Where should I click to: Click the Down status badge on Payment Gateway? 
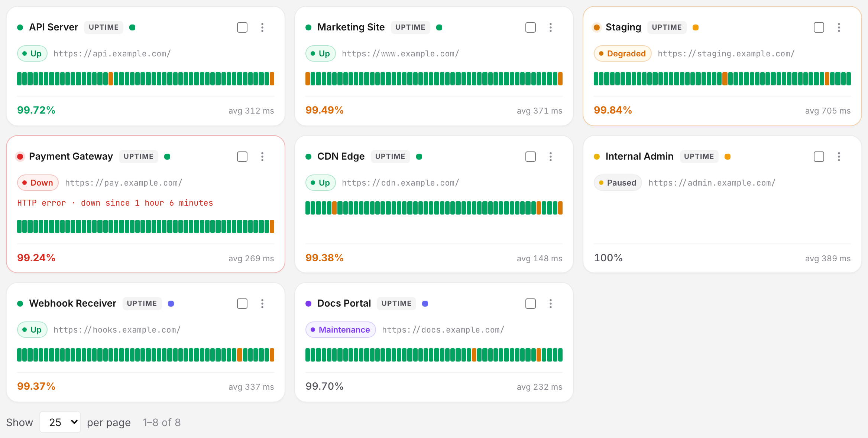click(x=38, y=183)
